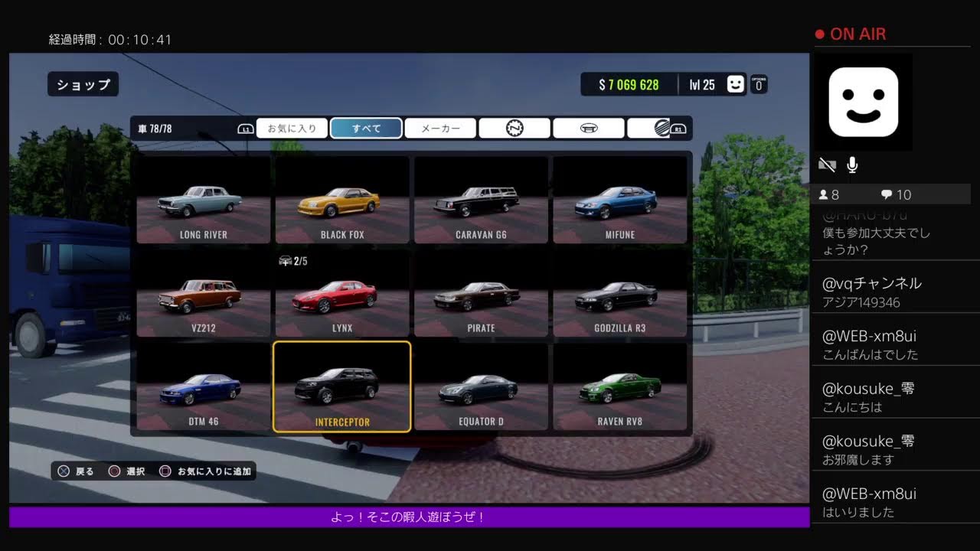Click chat message 僕も参加大丈夫でしょうか？
Image resolution: width=980 pixels, height=551 pixels.
(877, 241)
